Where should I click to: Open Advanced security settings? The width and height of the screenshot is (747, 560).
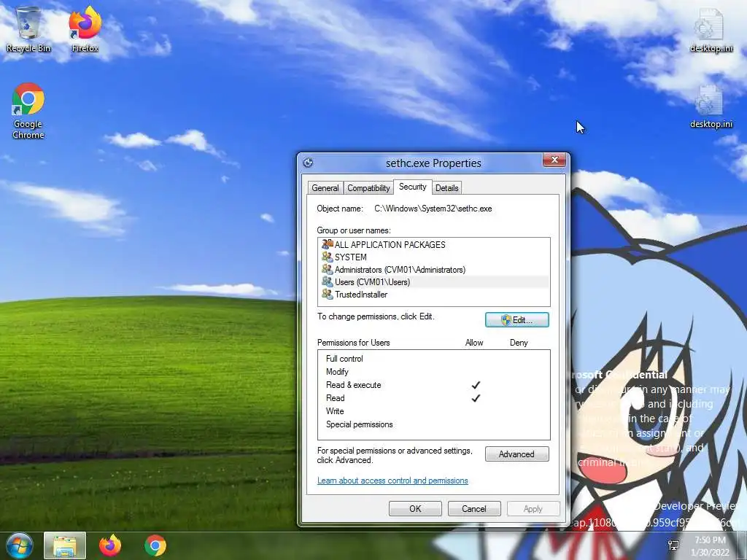(517, 454)
